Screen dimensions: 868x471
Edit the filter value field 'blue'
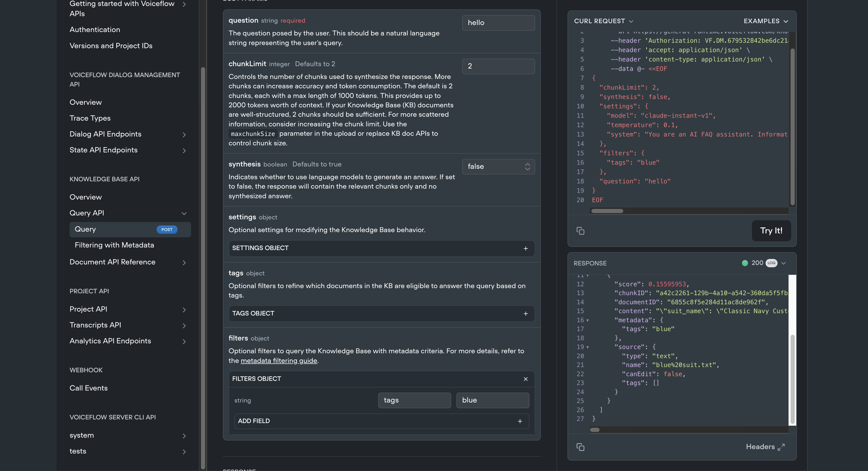point(492,400)
